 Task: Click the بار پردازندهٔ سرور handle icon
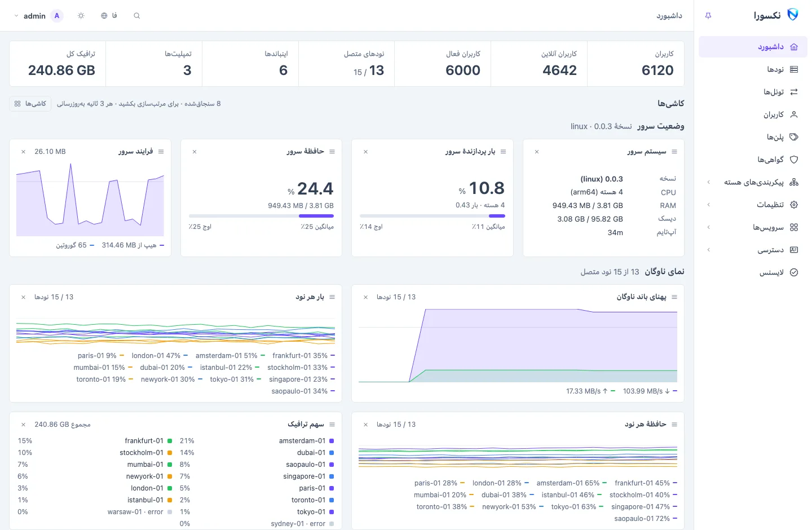504,152
